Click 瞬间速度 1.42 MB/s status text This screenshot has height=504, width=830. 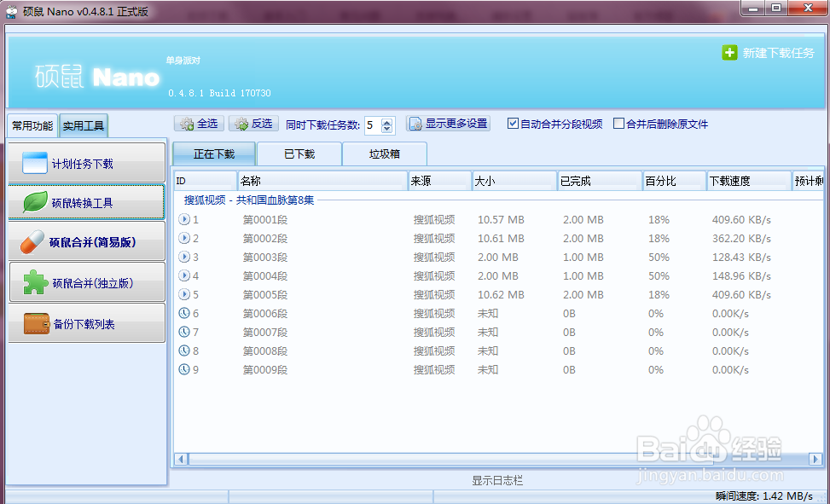pyautogui.click(x=763, y=496)
